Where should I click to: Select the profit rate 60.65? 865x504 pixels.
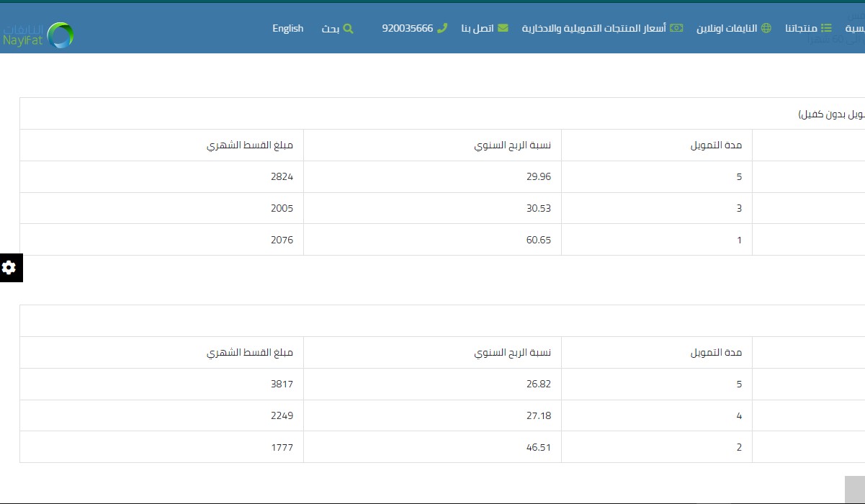539,240
